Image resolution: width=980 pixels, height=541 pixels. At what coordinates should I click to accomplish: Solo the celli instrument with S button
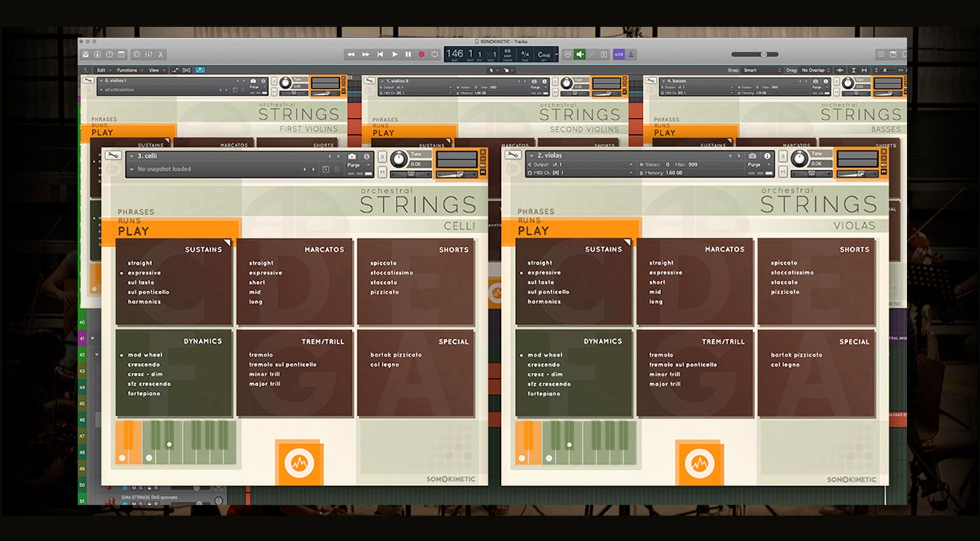(x=382, y=157)
